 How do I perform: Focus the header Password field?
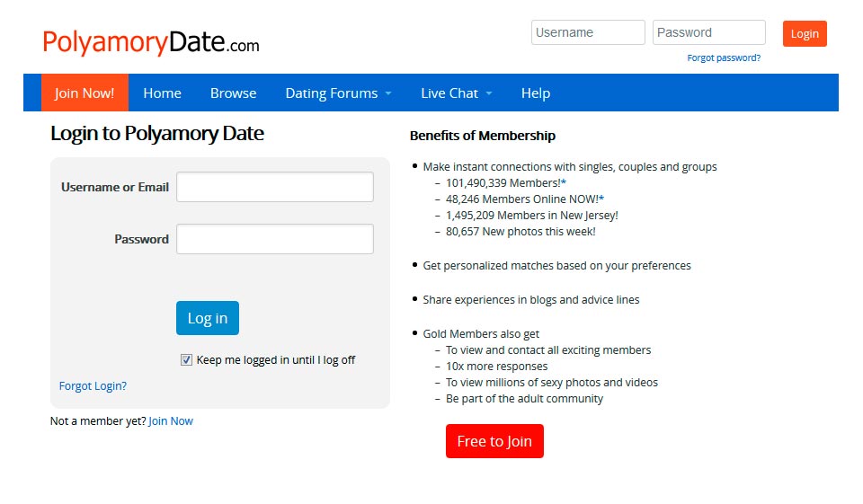(x=708, y=32)
